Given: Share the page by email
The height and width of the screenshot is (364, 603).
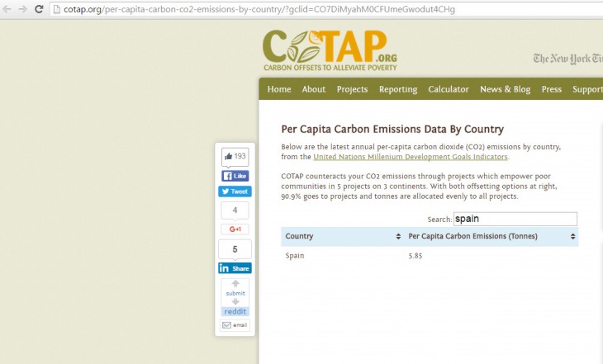Looking at the screenshot, I should pyautogui.click(x=235, y=325).
